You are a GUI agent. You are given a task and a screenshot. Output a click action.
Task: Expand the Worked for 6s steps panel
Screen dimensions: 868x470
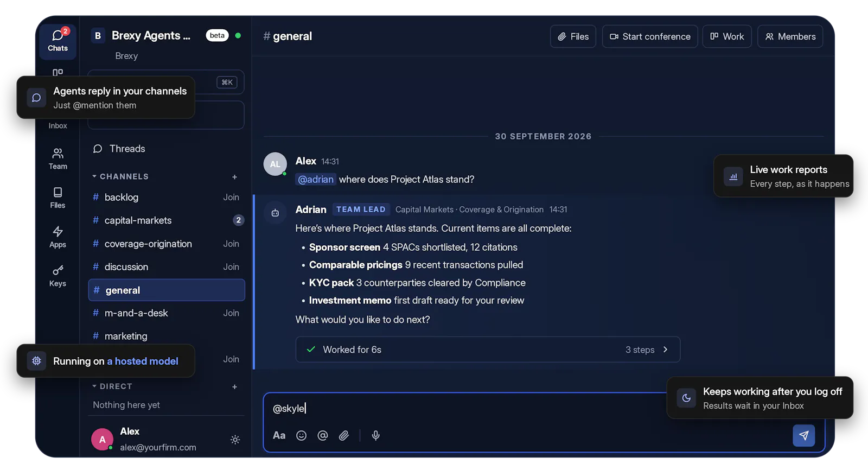488,350
